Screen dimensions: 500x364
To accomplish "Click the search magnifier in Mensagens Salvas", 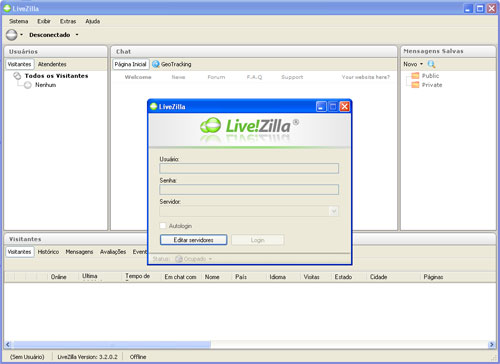I will 431,64.
